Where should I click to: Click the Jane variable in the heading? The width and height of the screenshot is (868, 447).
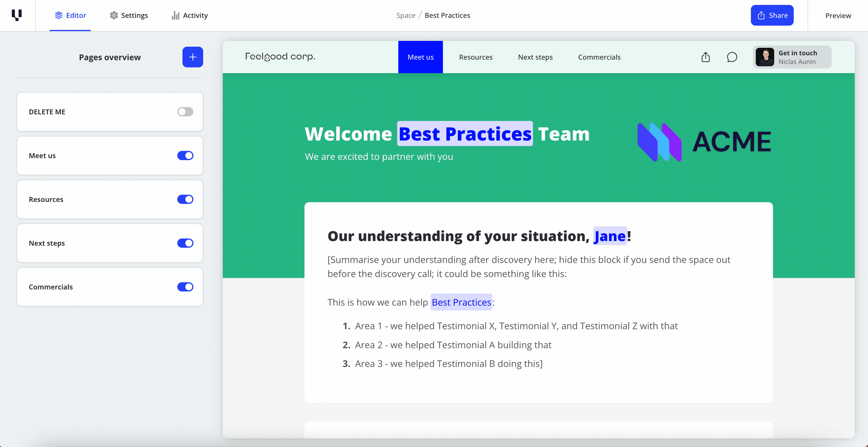pyautogui.click(x=610, y=236)
